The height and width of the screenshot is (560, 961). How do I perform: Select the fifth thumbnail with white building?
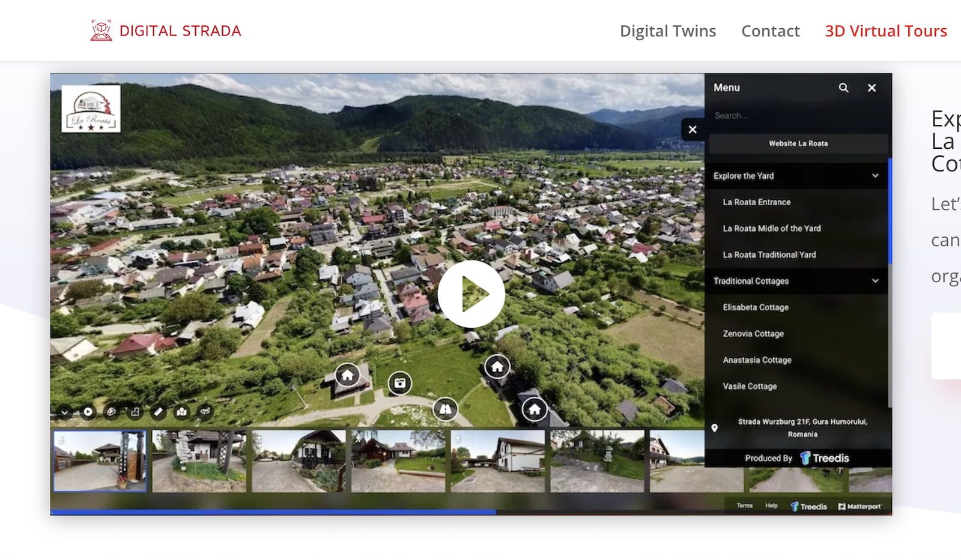498,461
